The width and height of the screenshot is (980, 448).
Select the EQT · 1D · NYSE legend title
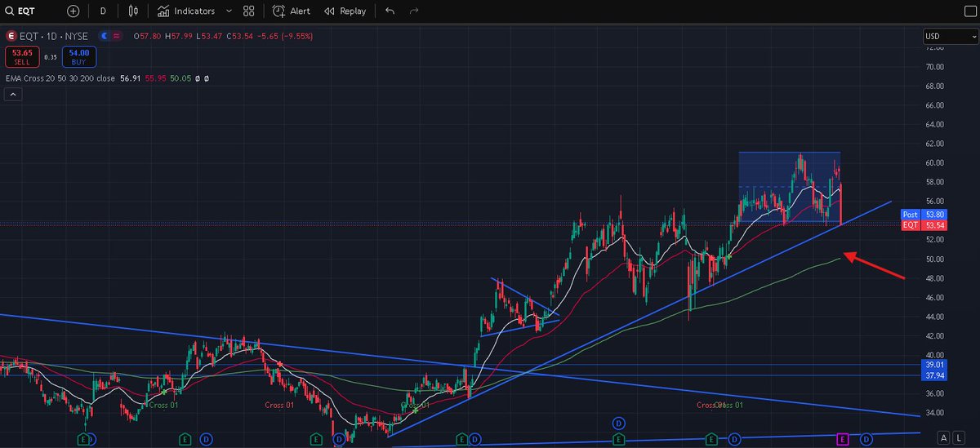[x=55, y=37]
